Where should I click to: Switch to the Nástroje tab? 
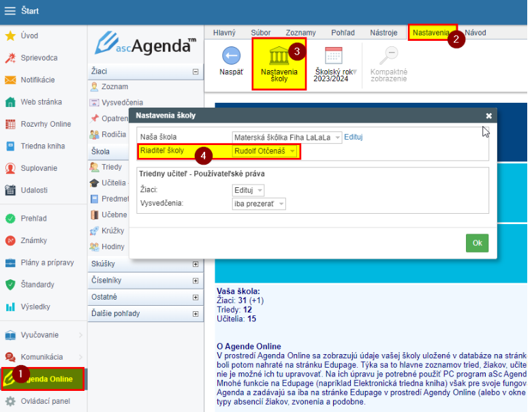click(x=384, y=33)
